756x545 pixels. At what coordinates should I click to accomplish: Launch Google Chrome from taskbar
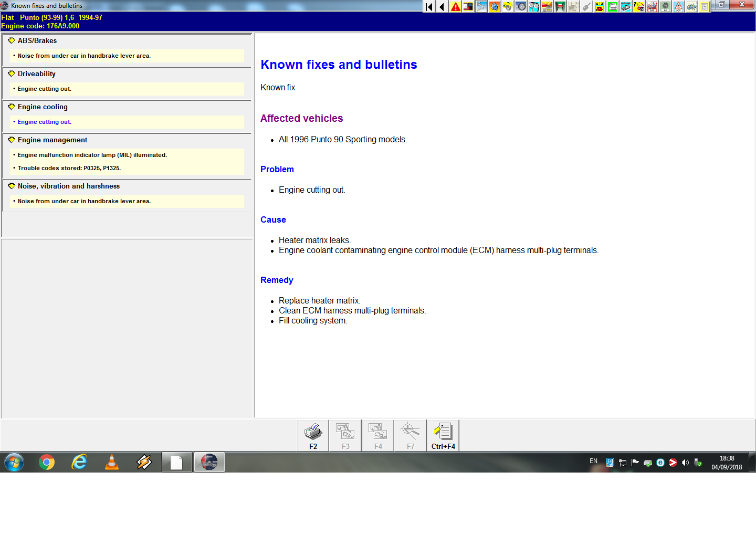(47, 462)
